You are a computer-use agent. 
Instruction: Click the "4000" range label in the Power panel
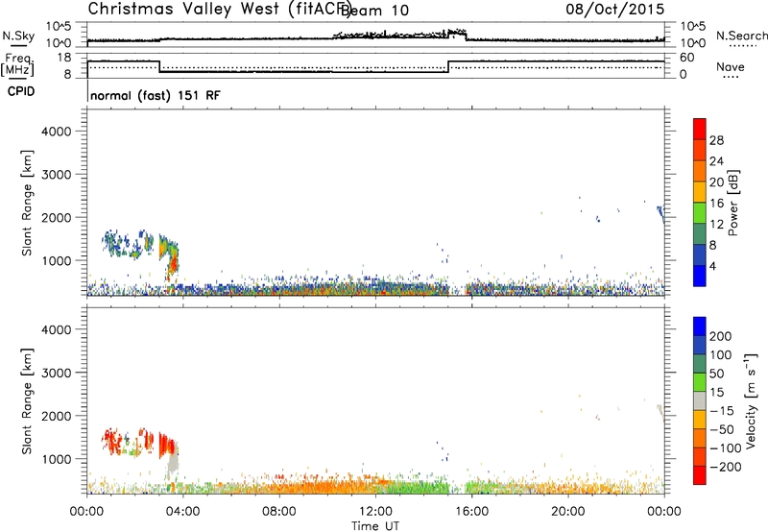coord(57,132)
